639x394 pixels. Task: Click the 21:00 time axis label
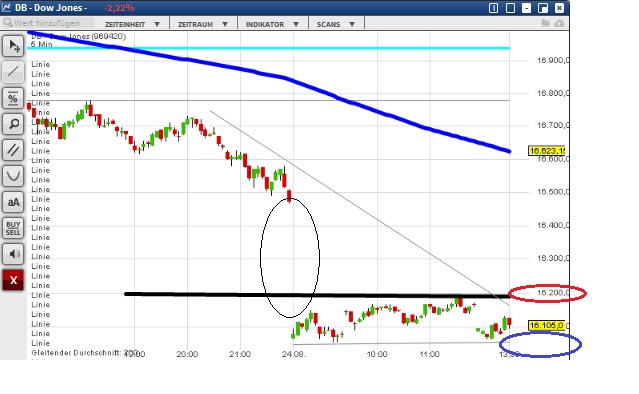pyautogui.click(x=240, y=354)
